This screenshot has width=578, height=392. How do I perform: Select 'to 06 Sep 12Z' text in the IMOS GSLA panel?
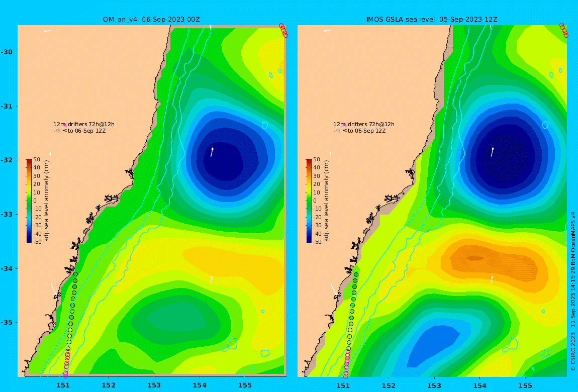point(367,131)
